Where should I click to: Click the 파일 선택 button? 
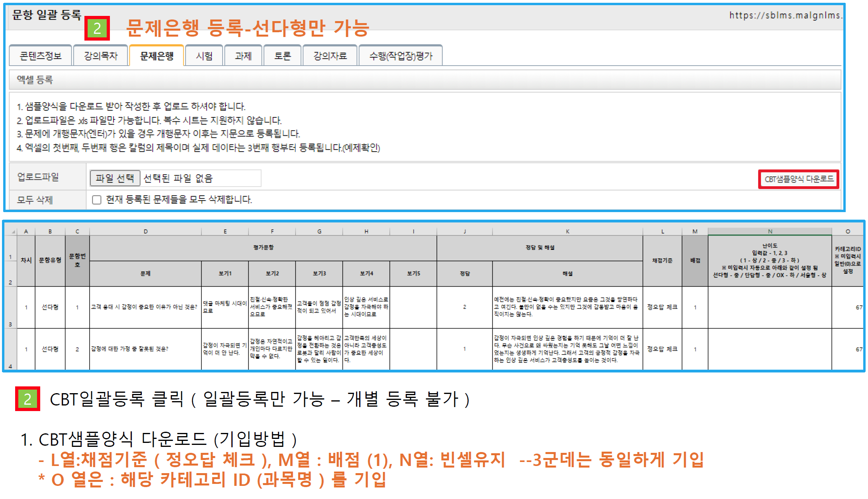115,178
